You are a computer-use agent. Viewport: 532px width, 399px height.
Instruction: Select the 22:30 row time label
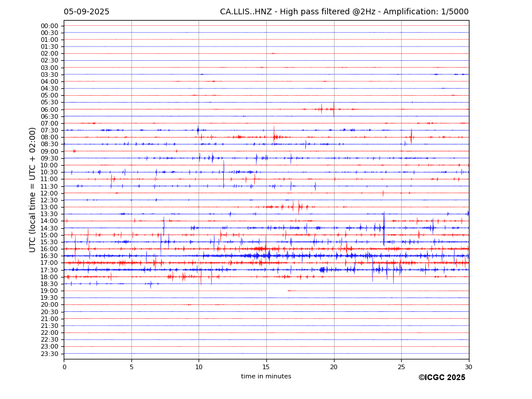point(49,340)
